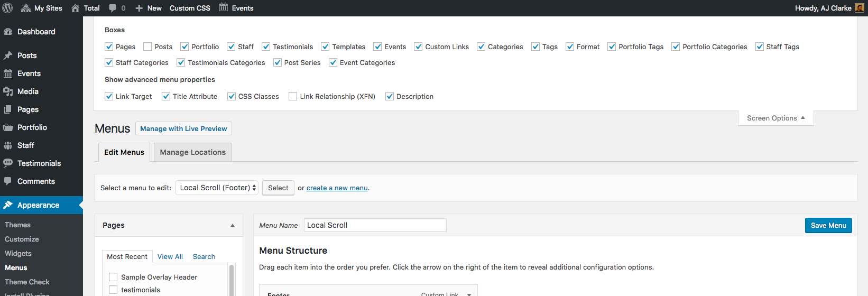Open the menu selection dropdown
Screen dimensions: 868x296
[x=217, y=188]
